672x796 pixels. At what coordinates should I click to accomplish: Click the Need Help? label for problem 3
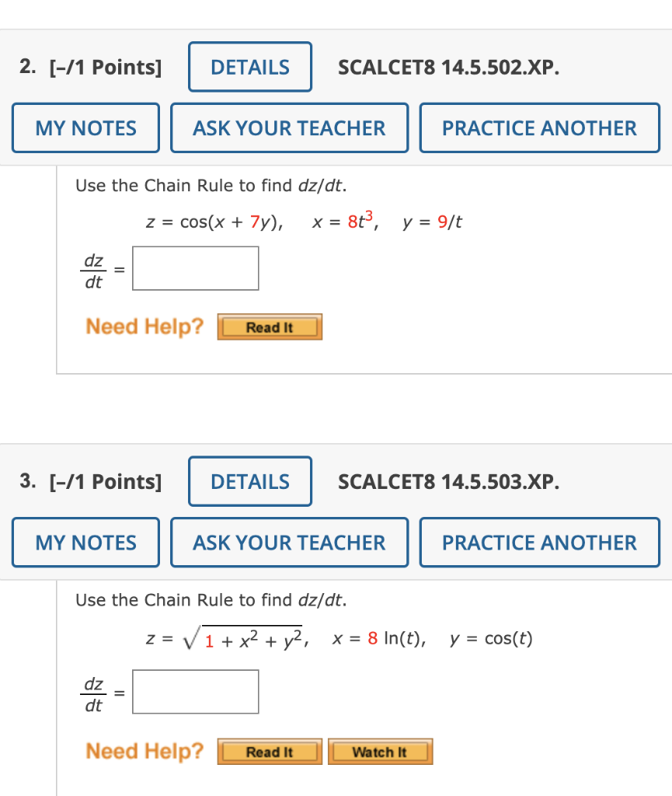pyautogui.click(x=144, y=751)
